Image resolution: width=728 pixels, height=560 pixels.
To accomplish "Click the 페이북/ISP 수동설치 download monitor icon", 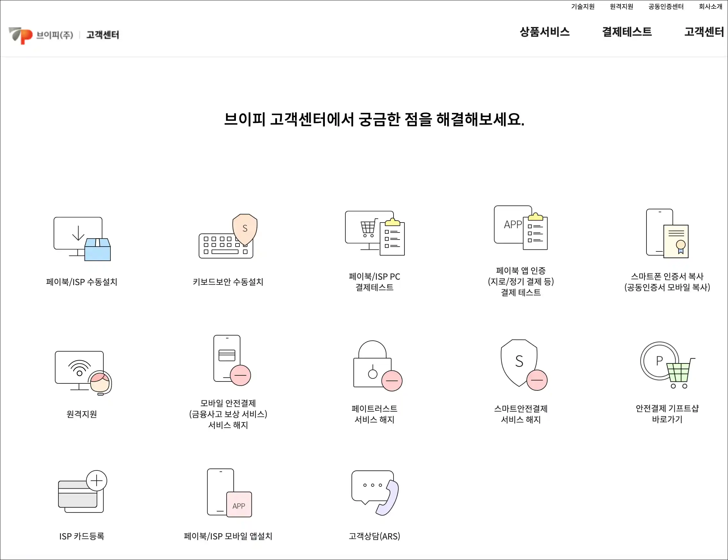I will click(82, 239).
